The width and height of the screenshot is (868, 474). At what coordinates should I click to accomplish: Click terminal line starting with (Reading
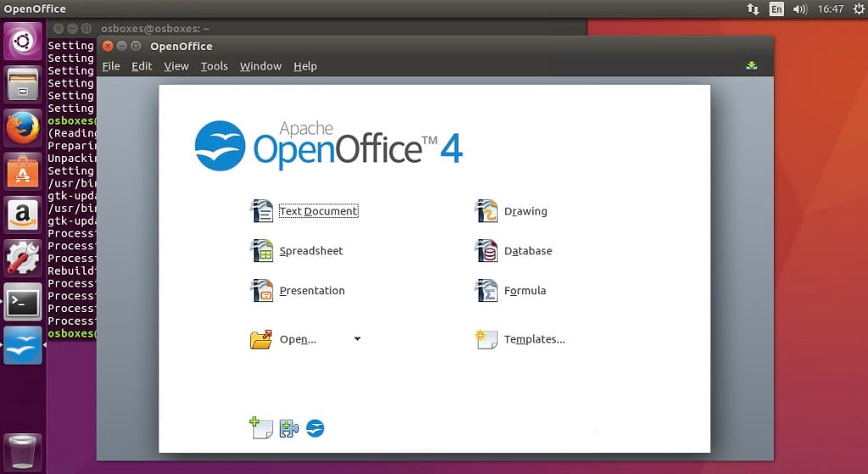71,133
